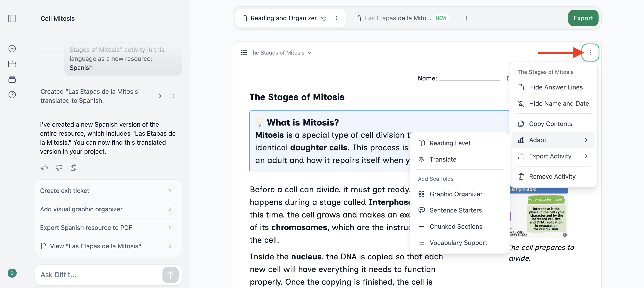Give thumbs up to the response
The image size is (644, 288).
(45, 167)
